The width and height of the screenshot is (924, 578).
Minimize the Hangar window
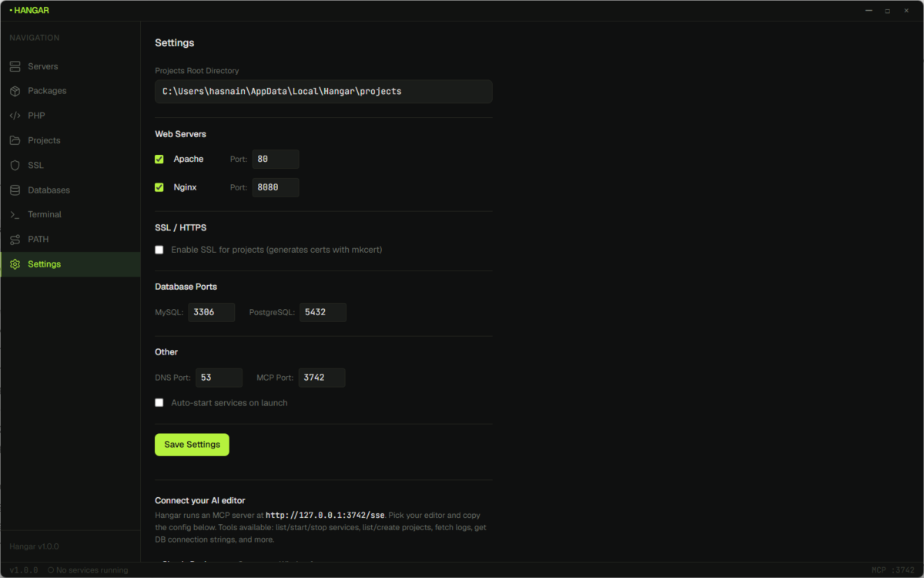[869, 11]
